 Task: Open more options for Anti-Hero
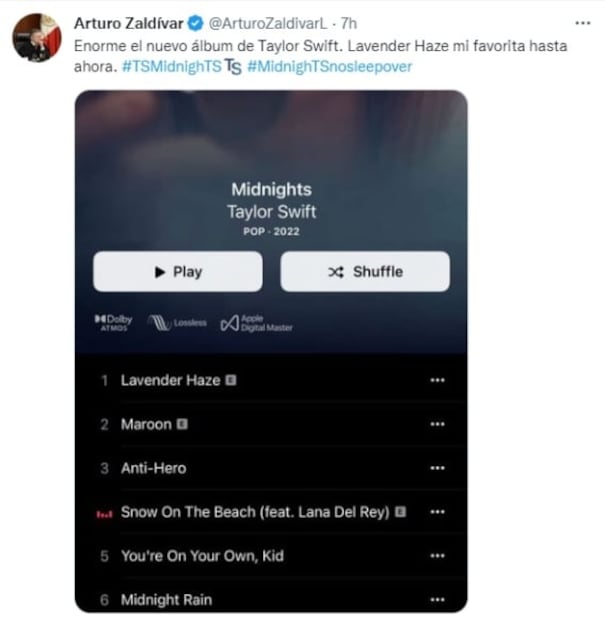(436, 468)
